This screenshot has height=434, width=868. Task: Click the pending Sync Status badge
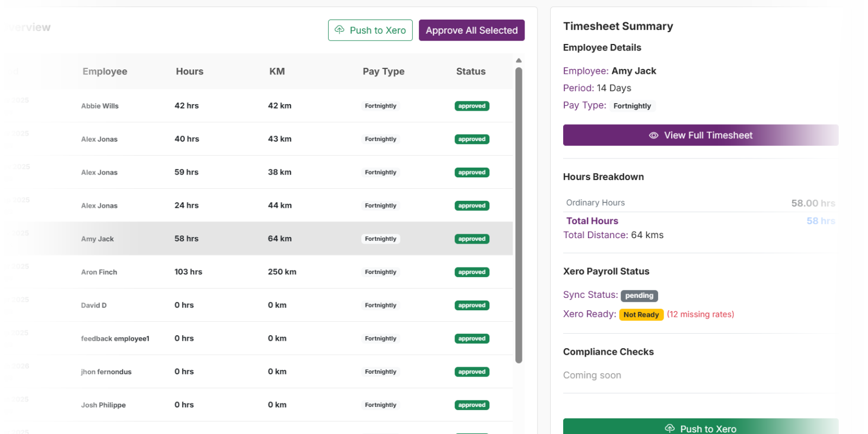tap(639, 296)
